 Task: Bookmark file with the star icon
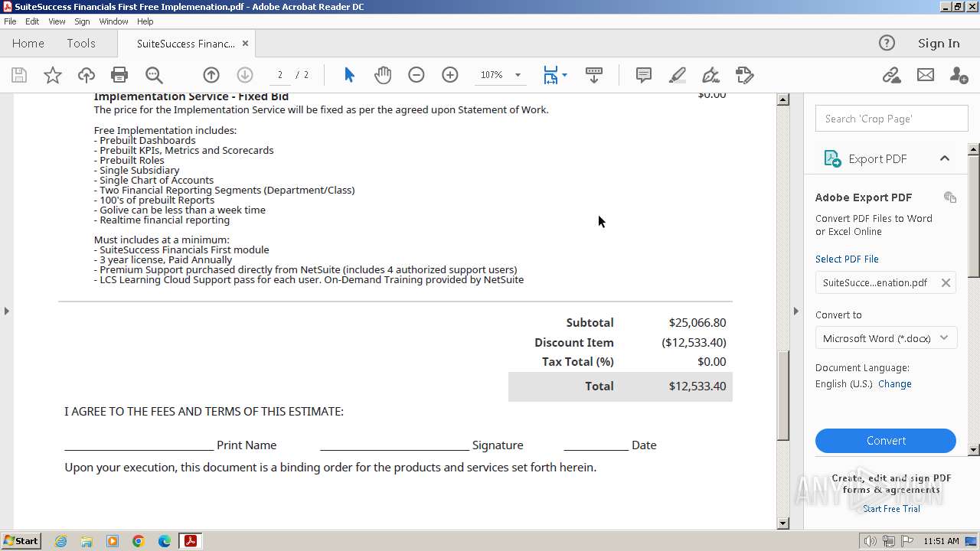53,75
